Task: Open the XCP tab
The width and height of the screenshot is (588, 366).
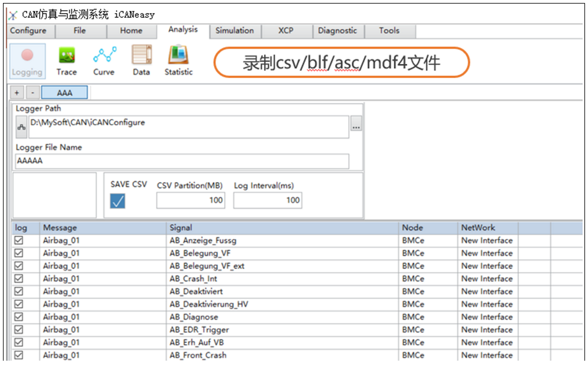Action: click(286, 31)
